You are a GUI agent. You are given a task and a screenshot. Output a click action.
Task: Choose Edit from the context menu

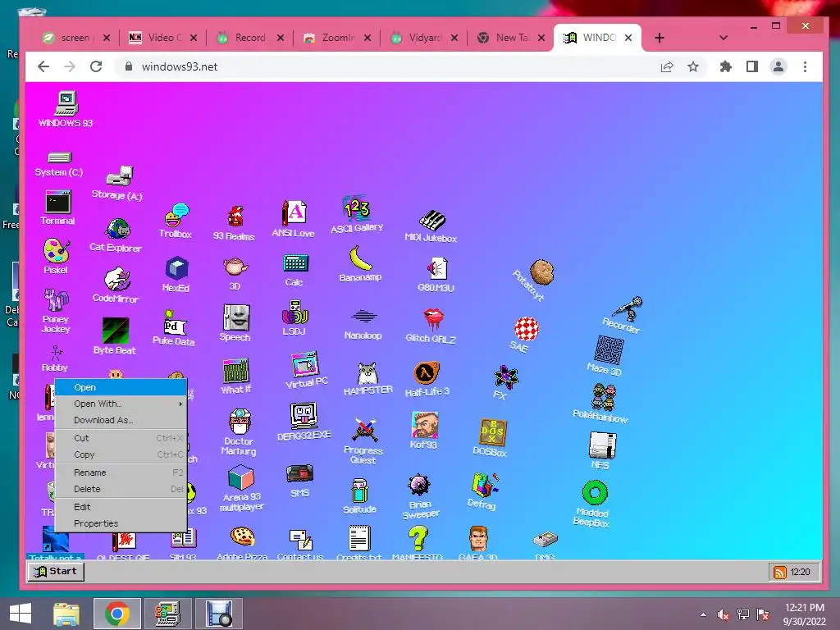click(x=121, y=507)
